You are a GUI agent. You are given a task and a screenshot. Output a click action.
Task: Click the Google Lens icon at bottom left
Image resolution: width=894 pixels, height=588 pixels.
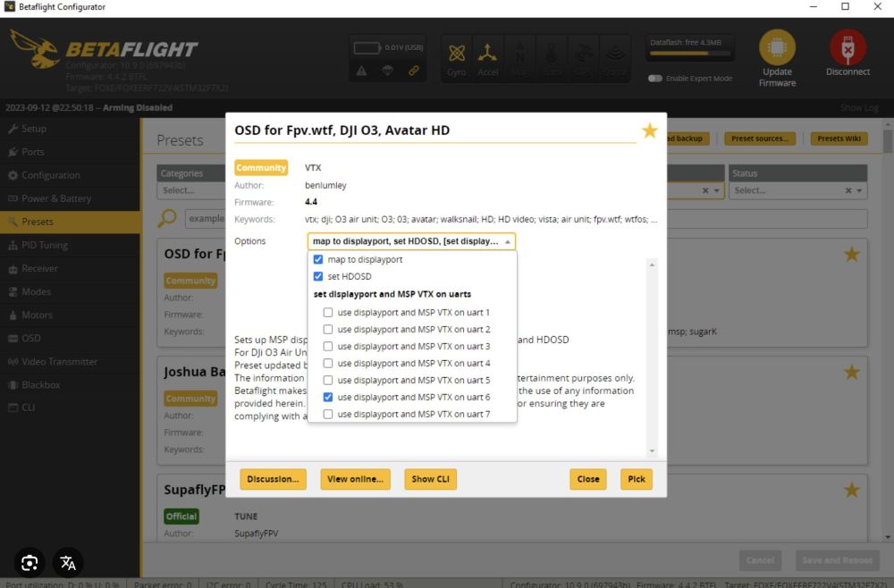tap(30, 562)
